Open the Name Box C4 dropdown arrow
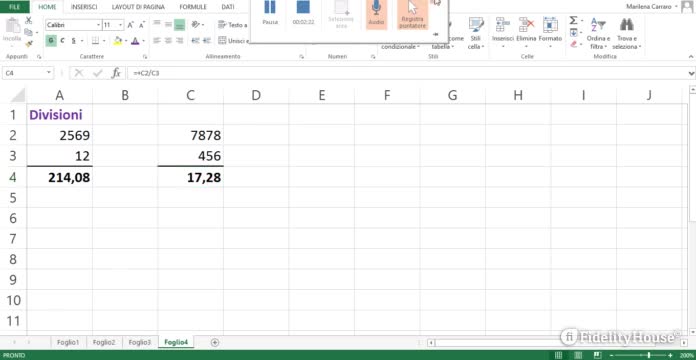The width and height of the screenshot is (696, 360). click(49, 73)
